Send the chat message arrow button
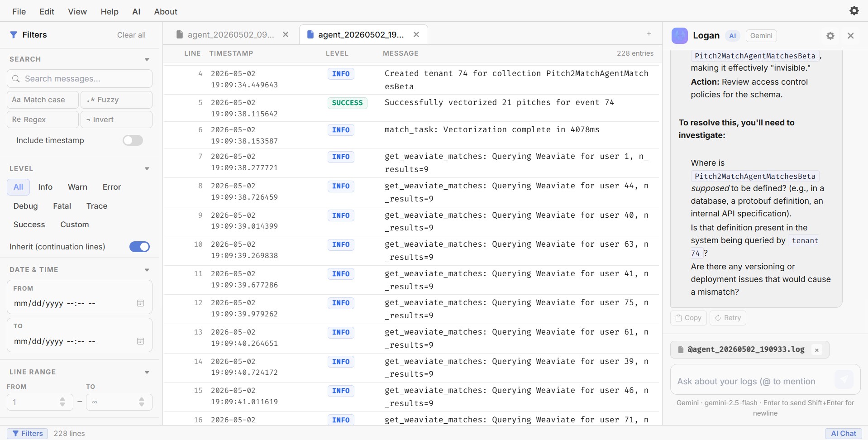The width and height of the screenshot is (868, 440). (844, 379)
